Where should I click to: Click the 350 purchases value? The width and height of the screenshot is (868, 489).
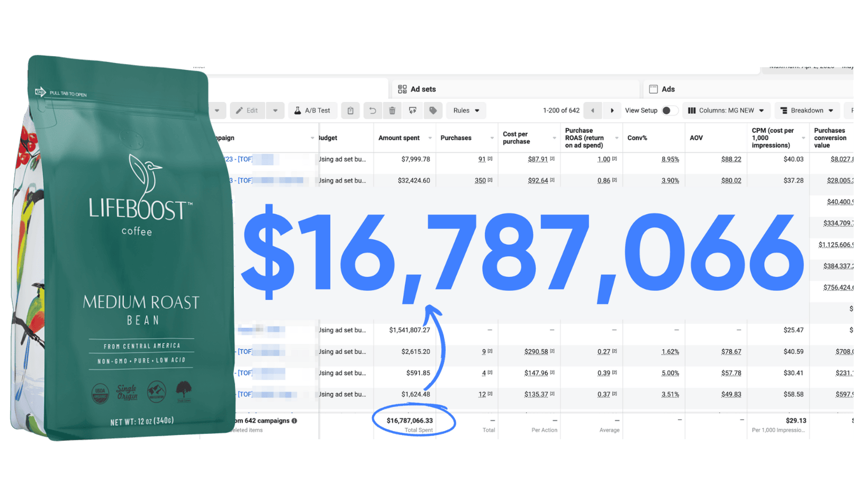point(480,180)
